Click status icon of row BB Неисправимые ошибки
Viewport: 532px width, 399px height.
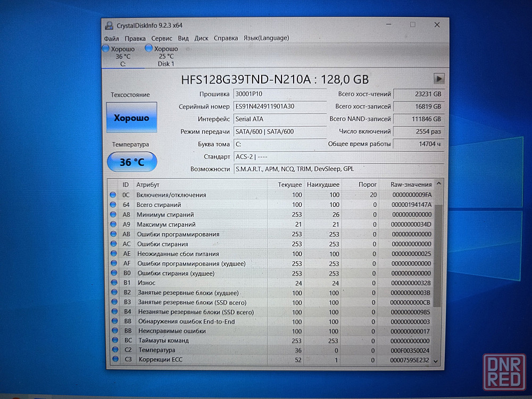tap(115, 330)
